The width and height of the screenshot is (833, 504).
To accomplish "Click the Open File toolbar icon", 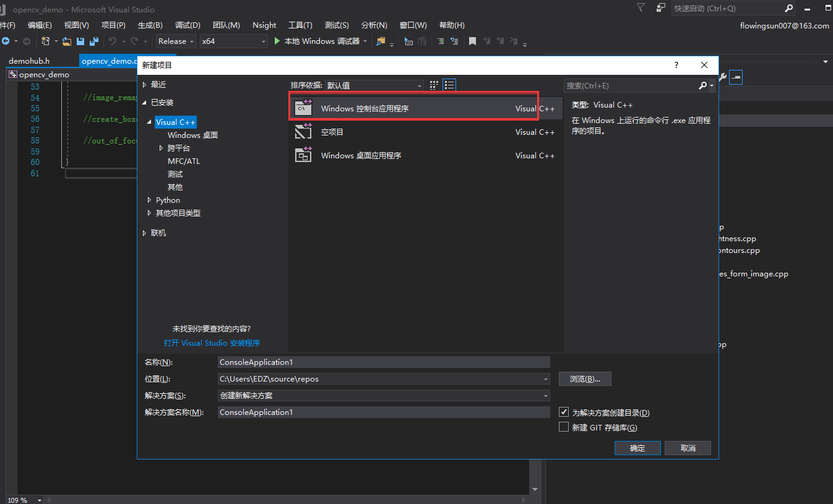I will pyautogui.click(x=67, y=41).
